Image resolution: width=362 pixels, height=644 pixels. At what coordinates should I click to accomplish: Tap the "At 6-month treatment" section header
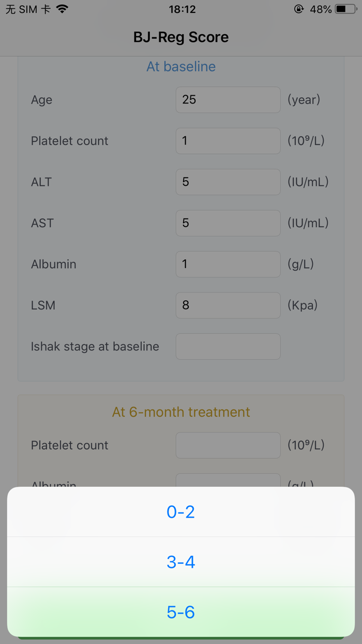coord(181,412)
